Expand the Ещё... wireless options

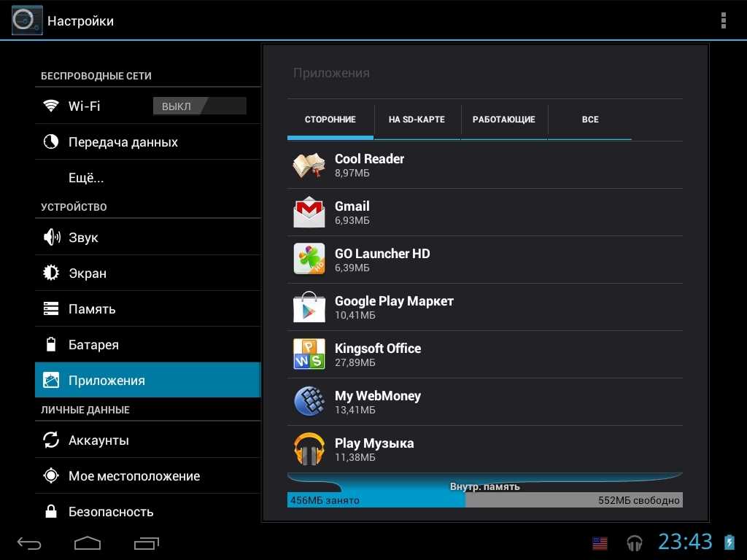(x=86, y=178)
